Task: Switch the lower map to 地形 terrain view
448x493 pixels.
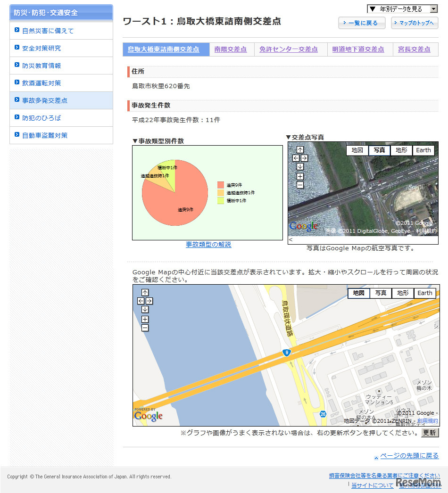Action: coord(402,293)
